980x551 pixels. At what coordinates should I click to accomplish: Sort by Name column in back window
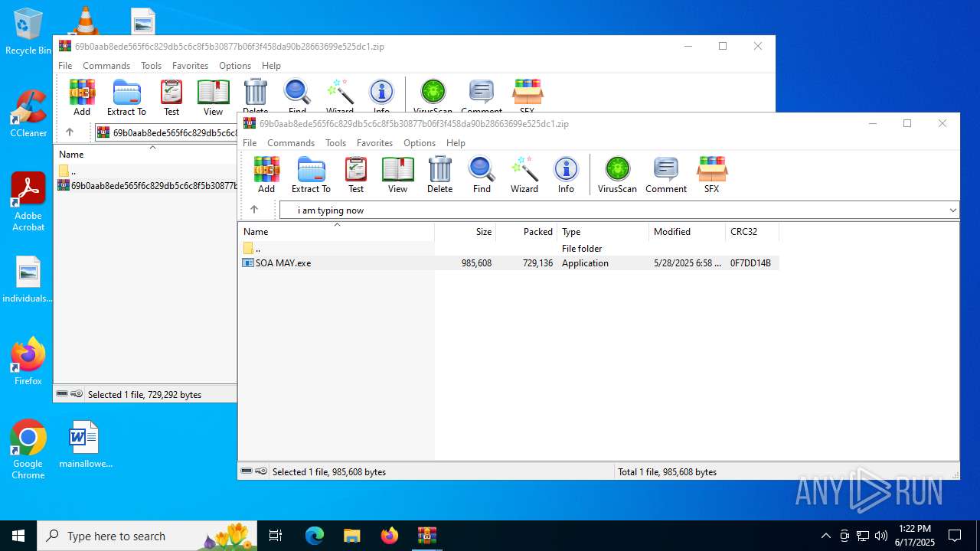(145, 154)
